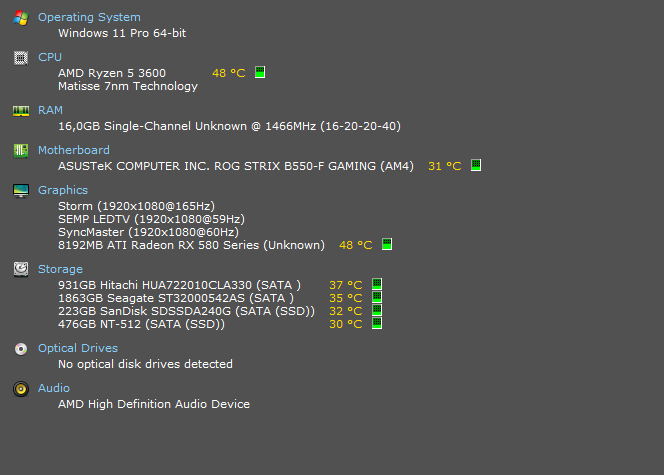Click the NT-512 SSD temperature indicator icon

tap(377, 323)
